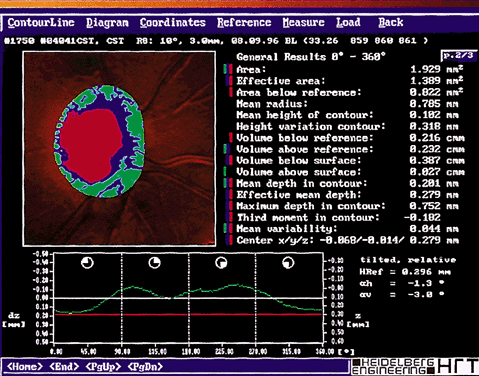
Task: Open the Coordinates menu
Action: pos(172,23)
